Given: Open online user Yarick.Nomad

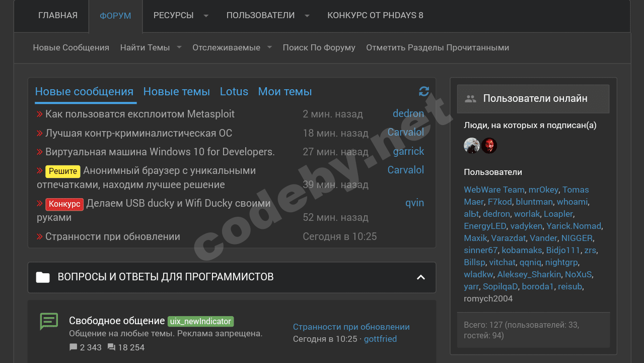Looking at the screenshot, I should coord(574,226).
